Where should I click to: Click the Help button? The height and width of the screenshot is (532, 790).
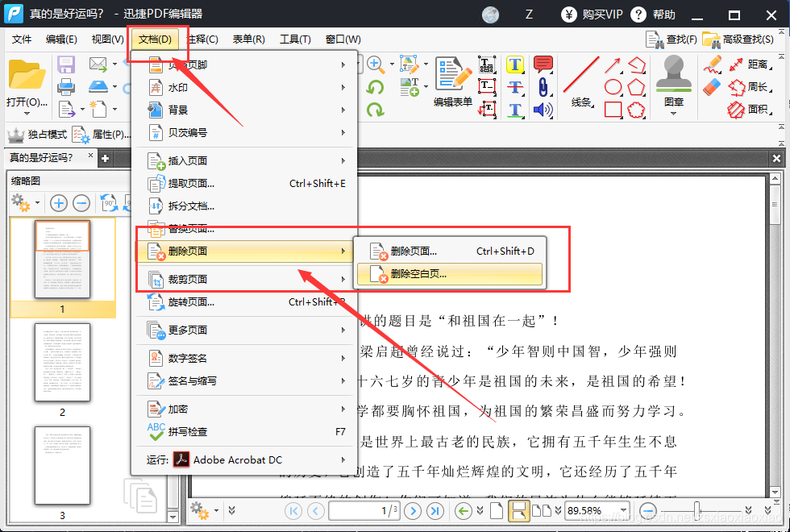click(653, 15)
